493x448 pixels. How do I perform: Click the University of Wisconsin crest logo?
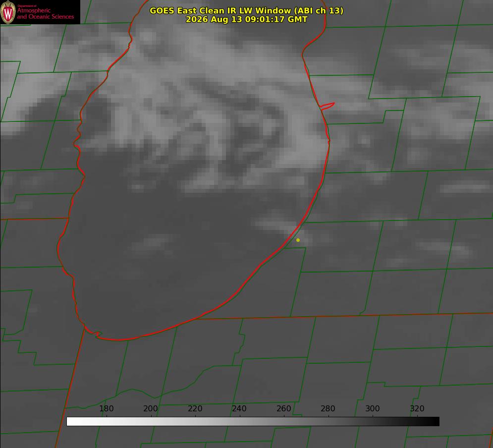(x=8, y=12)
